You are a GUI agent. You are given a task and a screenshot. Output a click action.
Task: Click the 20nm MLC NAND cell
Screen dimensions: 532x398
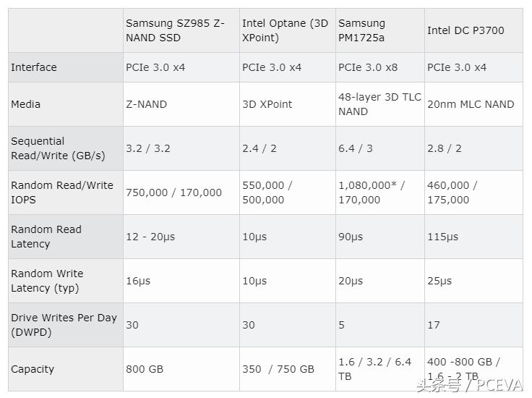471,104
